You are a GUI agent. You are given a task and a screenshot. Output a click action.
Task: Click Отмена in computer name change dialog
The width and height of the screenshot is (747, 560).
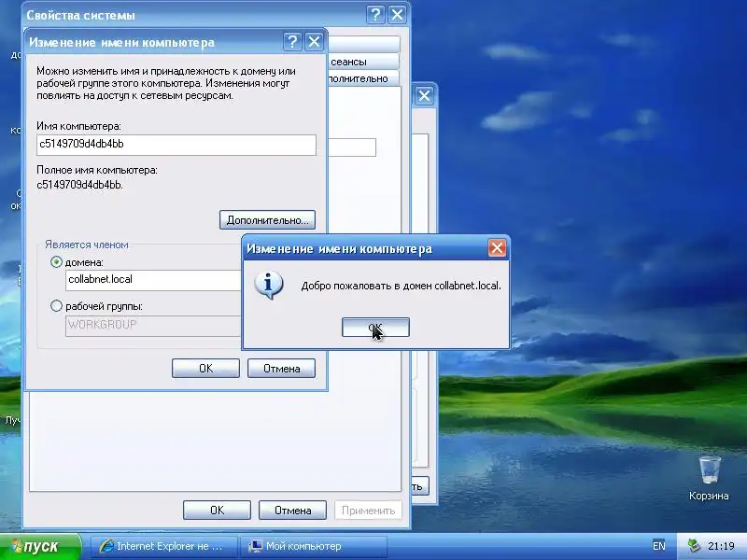[281, 368]
